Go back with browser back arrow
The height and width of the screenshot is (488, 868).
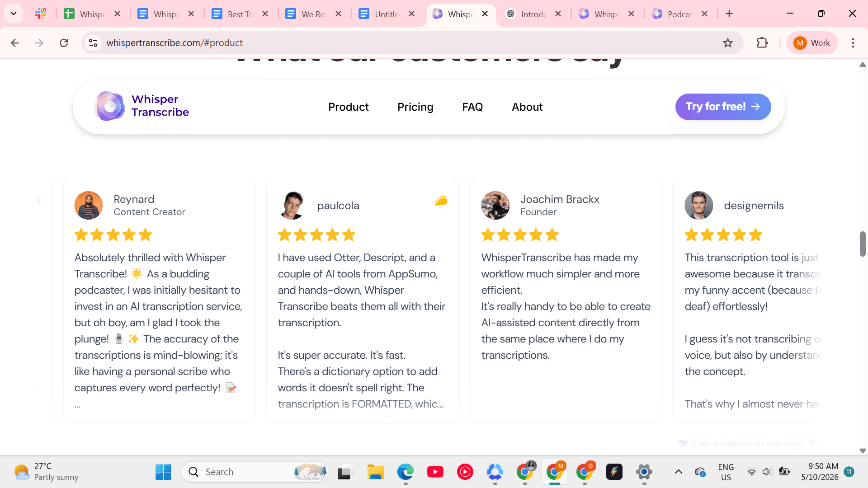click(x=15, y=43)
